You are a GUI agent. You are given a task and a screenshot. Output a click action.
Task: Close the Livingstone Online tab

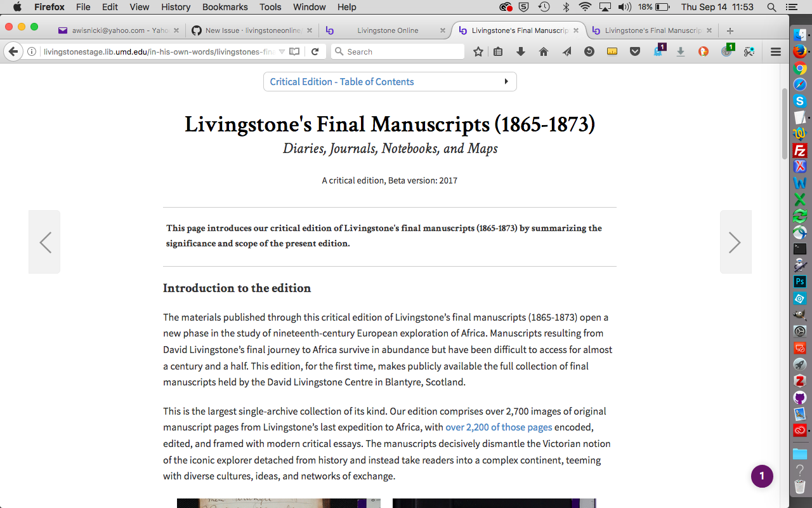point(442,30)
